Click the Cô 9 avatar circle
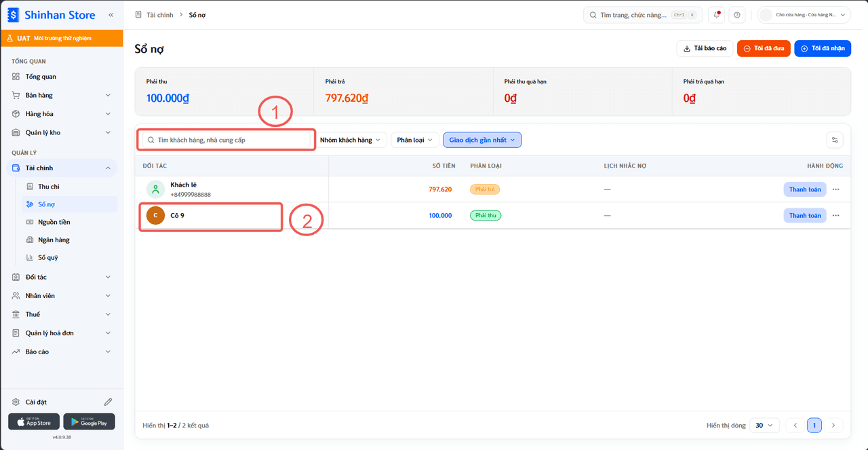The image size is (868, 450). [155, 215]
